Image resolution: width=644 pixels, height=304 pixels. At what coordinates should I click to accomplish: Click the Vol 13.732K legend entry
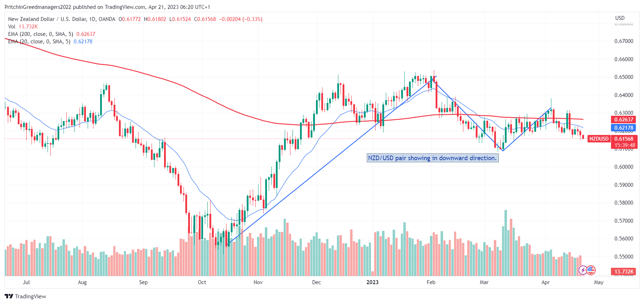(x=23, y=27)
